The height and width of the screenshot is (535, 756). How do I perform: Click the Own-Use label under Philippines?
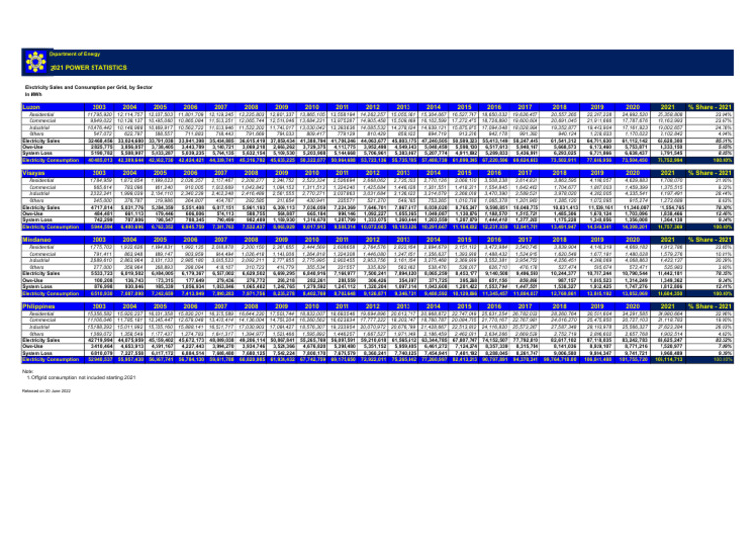pyautogui.click(x=32, y=346)
